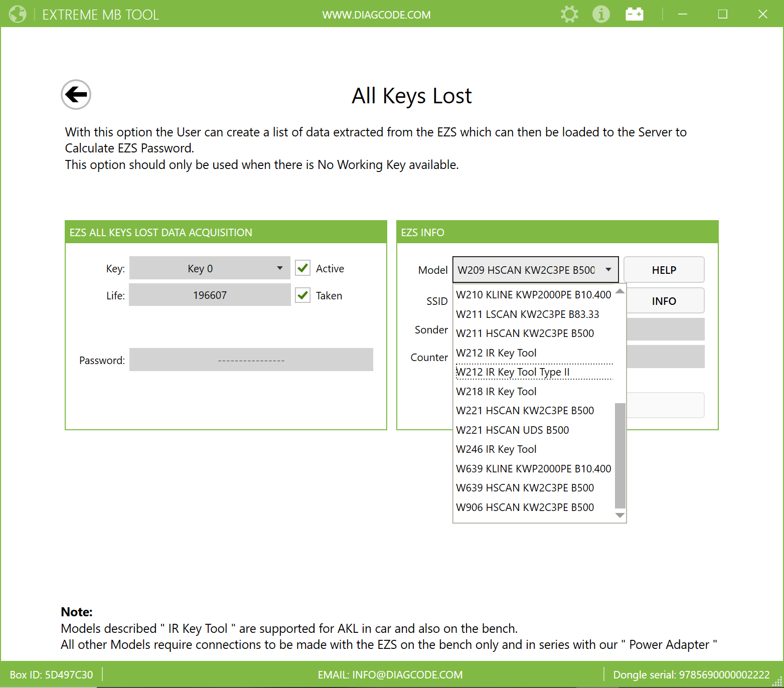Open the Key 0 dropdown
The height and width of the screenshot is (688, 784).
(x=210, y=268)
